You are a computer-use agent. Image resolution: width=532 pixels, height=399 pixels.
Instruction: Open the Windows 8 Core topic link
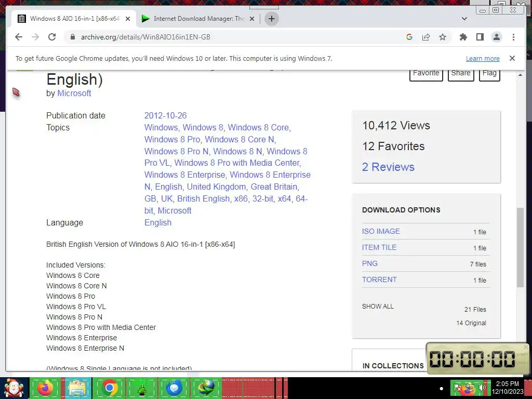pyautogui.click(x=259, y=127)
